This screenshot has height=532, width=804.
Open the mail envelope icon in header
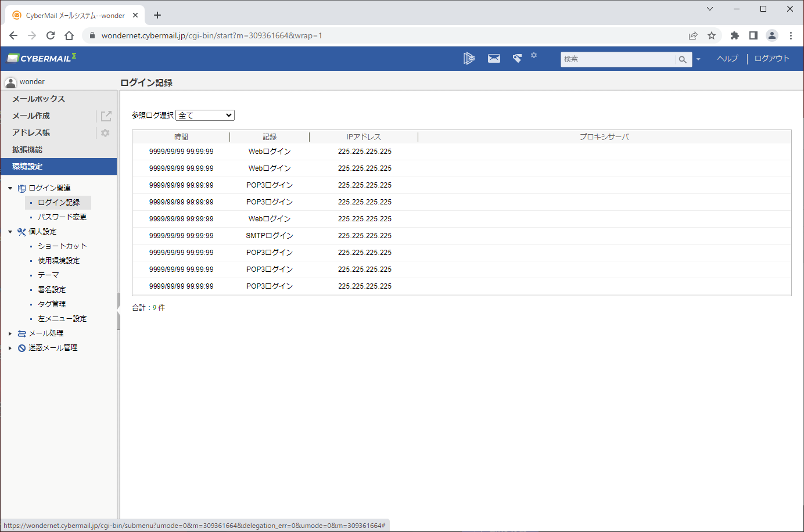point(494,58)
